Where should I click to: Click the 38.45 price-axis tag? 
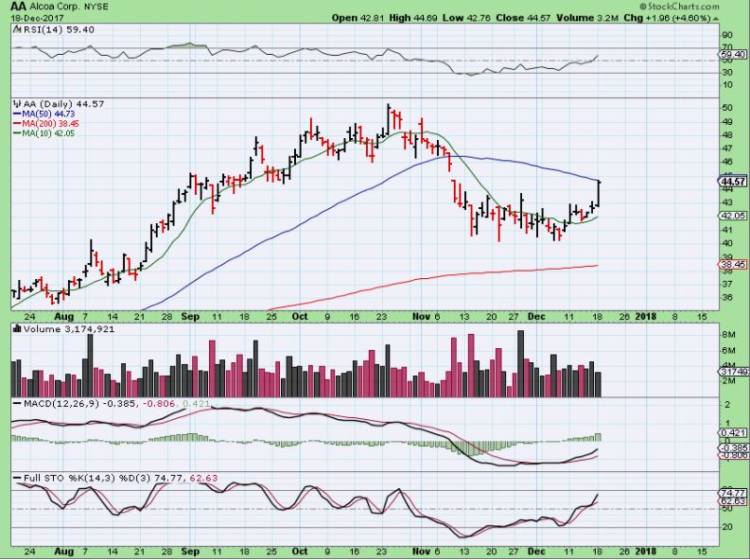pyautogui.click(x=733, y=265)
